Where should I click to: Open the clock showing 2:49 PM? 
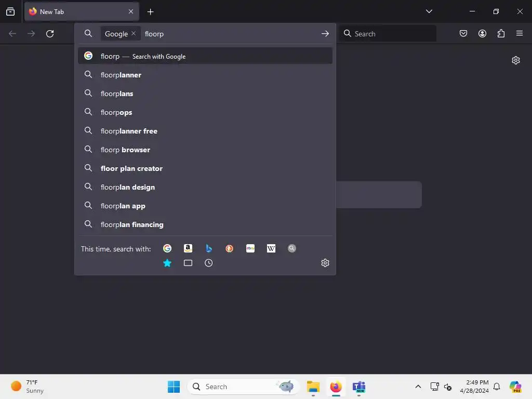(x=474, y=387)
